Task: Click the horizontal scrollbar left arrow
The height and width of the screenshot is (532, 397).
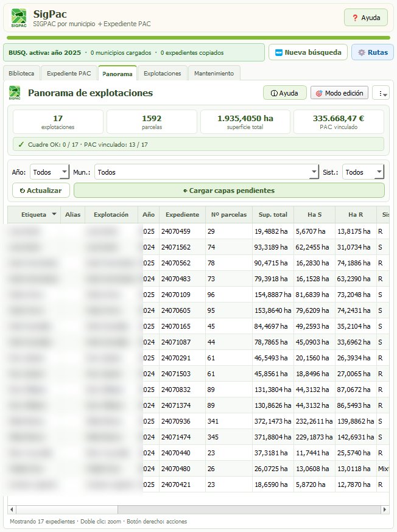Action: tap(12, 509)
